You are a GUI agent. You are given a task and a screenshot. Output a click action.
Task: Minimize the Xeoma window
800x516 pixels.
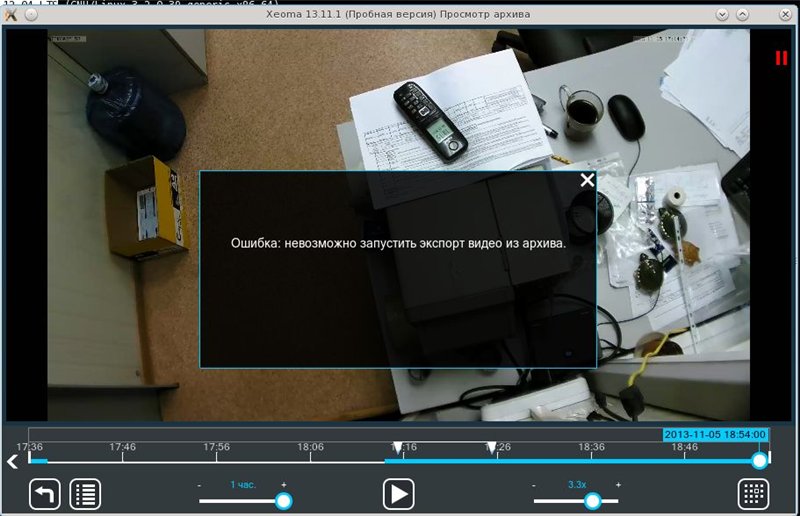click(722, 15)
